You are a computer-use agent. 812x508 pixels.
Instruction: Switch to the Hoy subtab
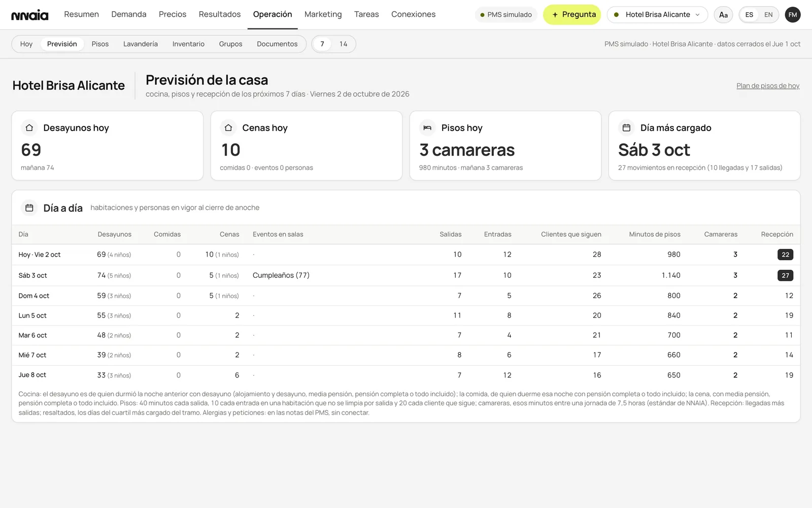(x=26, y=44)
